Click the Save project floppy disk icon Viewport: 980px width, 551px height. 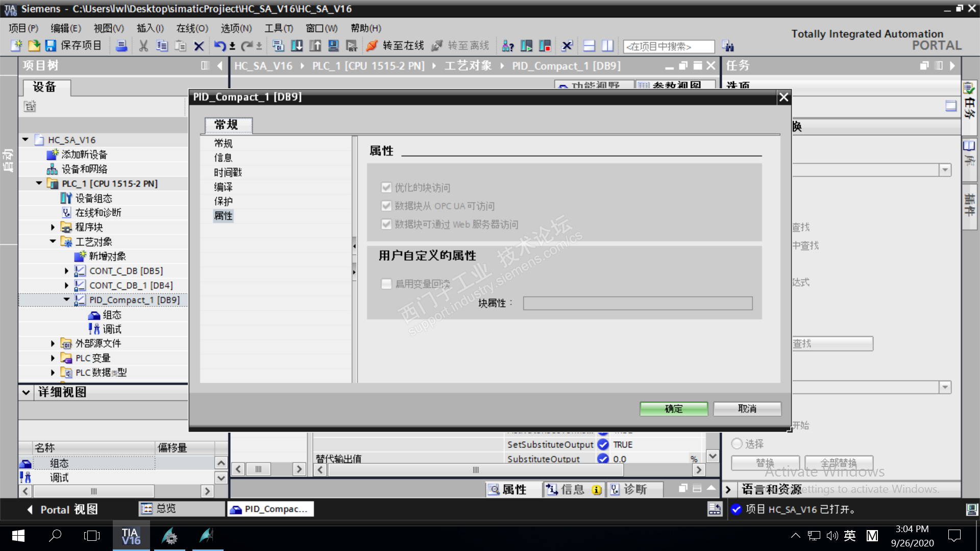51,46
